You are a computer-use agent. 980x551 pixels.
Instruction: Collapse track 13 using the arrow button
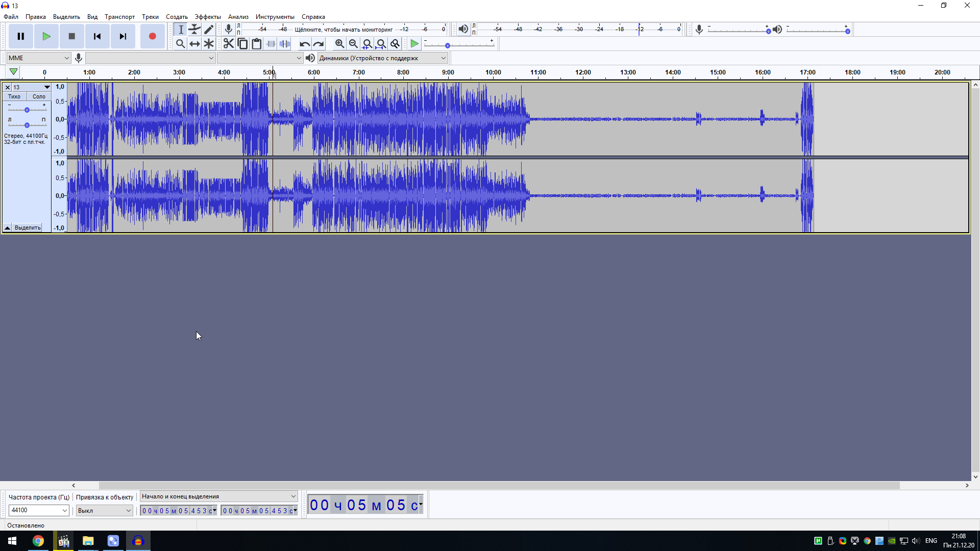(x=8, y=228)
